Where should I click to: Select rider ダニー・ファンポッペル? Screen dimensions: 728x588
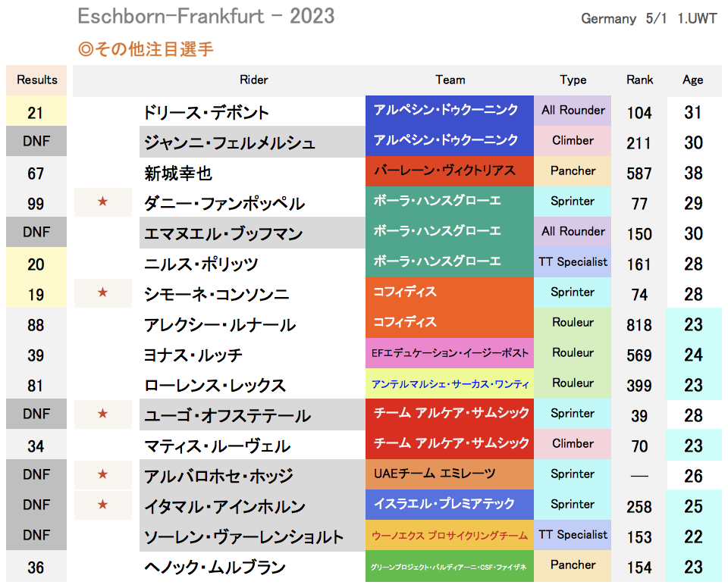pyautogui.click(x=224, y=204)
